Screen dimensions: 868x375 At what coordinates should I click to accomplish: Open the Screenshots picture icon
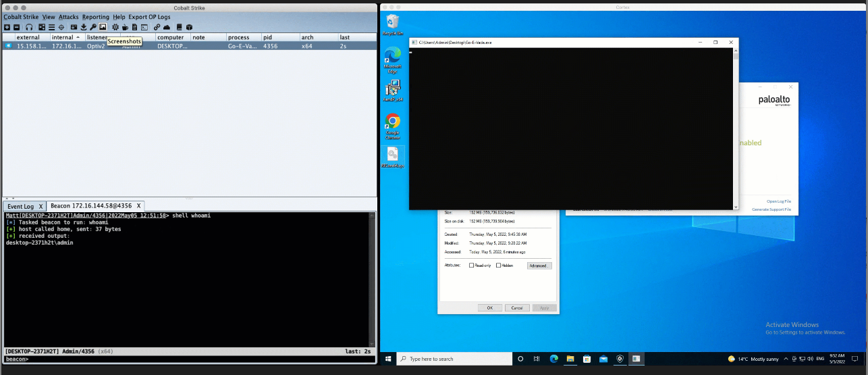pos(103,27)
